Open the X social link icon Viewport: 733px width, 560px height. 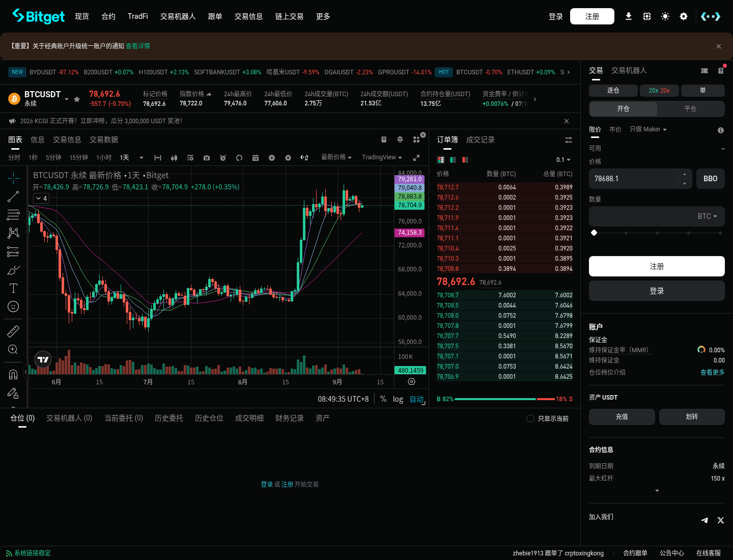[721, 520]
